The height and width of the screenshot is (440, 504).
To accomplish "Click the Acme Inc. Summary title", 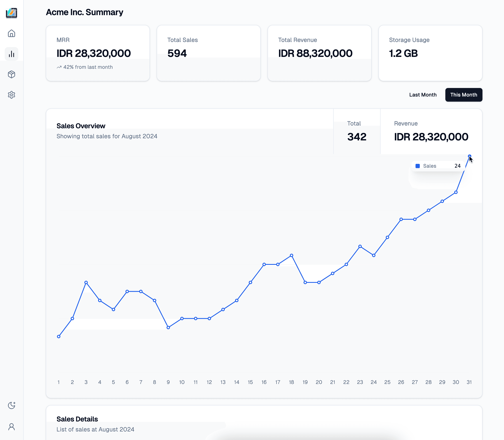I will point(84,12).
